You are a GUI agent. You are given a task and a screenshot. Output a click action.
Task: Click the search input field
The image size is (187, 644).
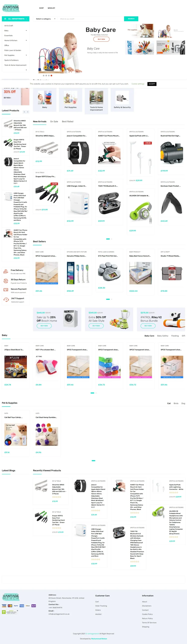pos(91,19)
